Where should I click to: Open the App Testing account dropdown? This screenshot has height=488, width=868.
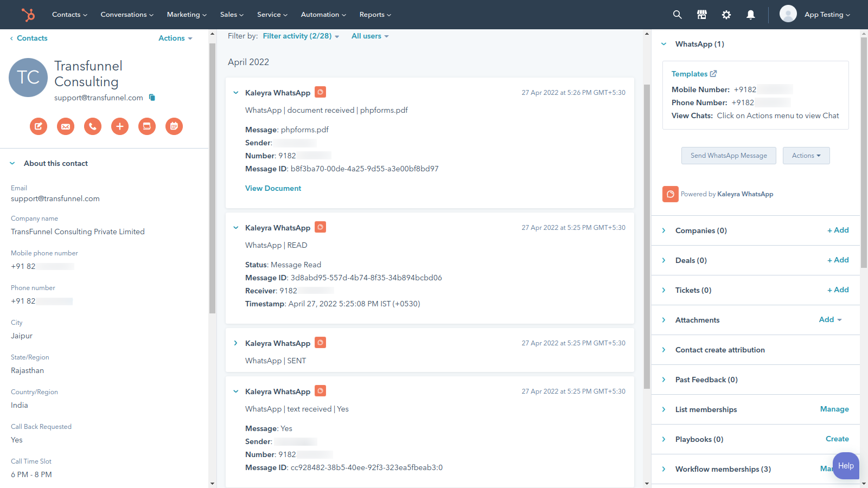pyautogui.click(x=827, y=15)
